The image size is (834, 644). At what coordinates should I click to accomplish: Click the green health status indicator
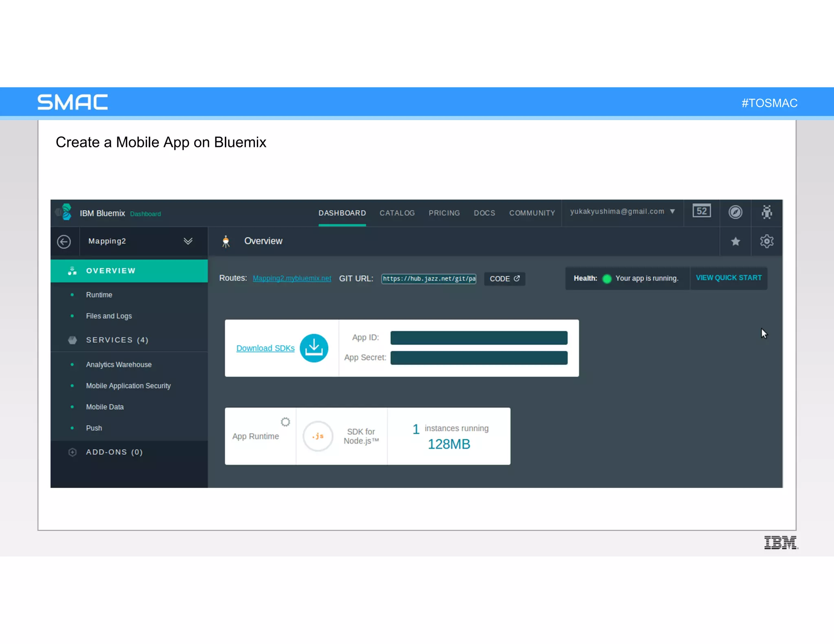(x=607, y=279)
